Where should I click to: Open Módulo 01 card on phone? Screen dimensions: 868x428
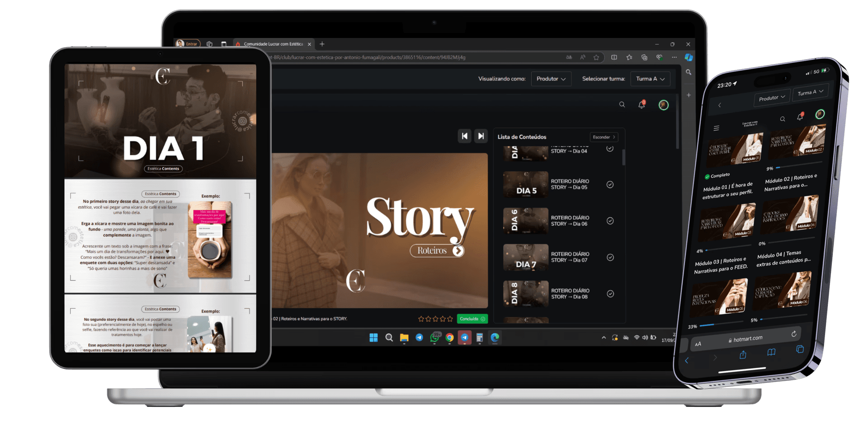pyautogui.click(x=734, y=149)
